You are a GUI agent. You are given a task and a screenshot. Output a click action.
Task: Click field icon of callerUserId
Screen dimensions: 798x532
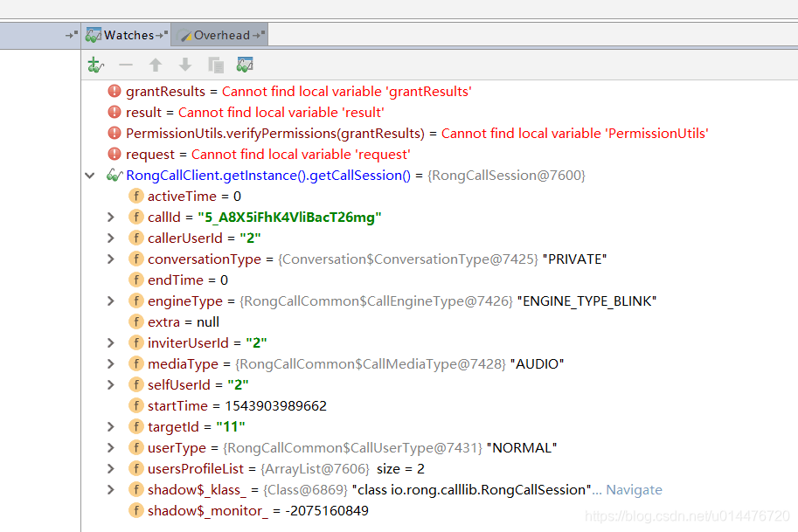[x=135, y=238]
